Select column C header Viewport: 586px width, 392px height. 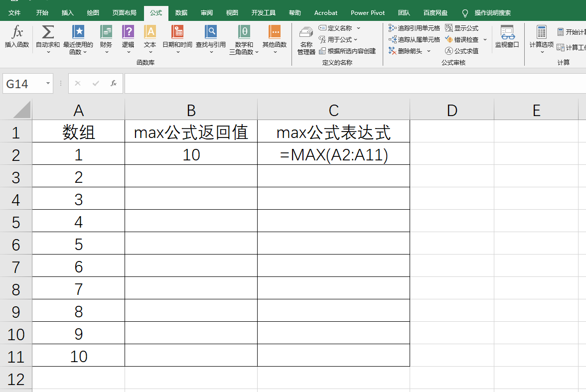pos(334,110)
